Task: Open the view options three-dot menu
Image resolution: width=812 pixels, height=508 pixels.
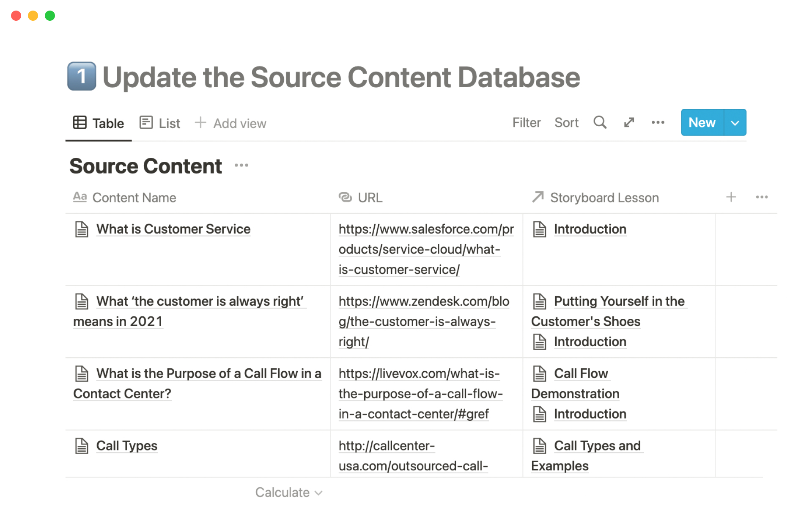Action: pos(658,122)
